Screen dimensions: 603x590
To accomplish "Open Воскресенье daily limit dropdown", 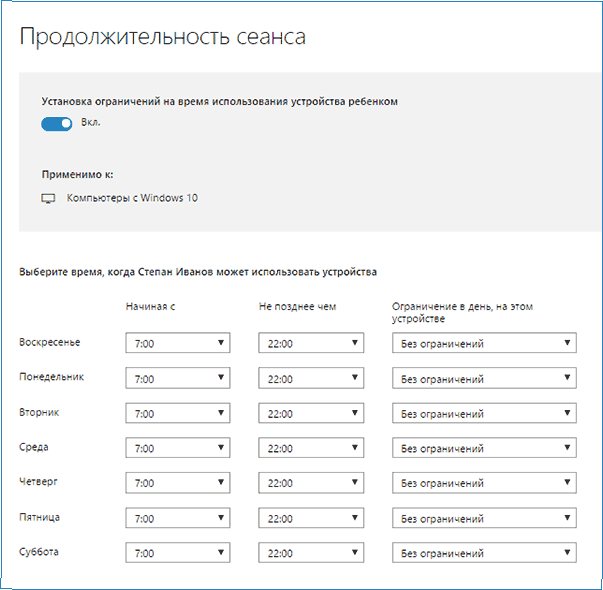I will [x=484, y=343].
